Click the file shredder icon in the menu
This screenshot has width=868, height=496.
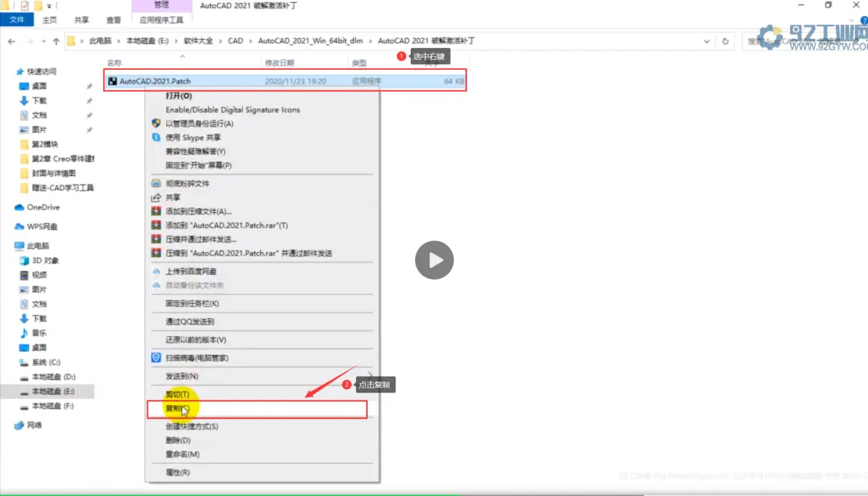156,183
